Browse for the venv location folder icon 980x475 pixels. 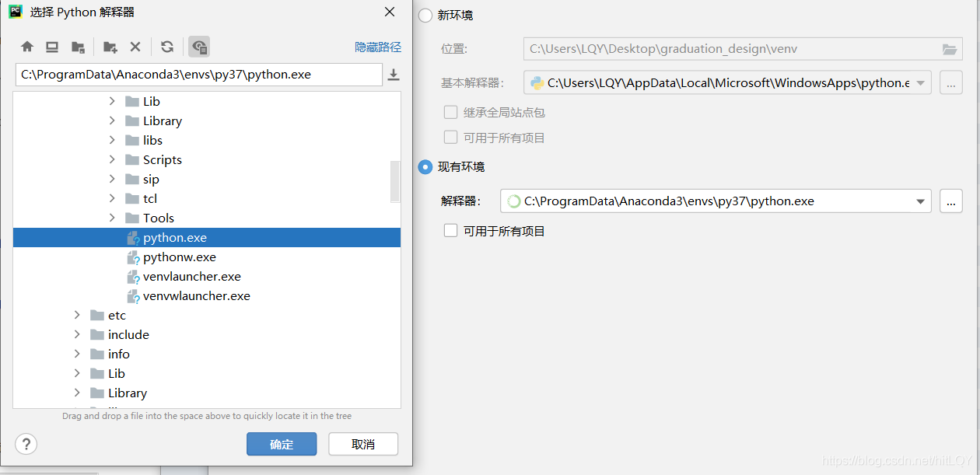click(x=949, y=49)
